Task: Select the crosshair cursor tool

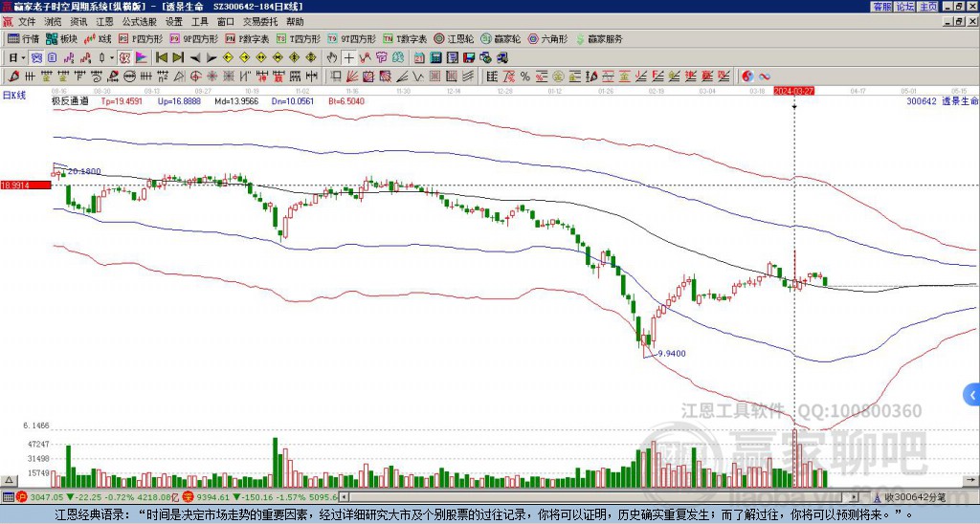Action: (348, 57)
